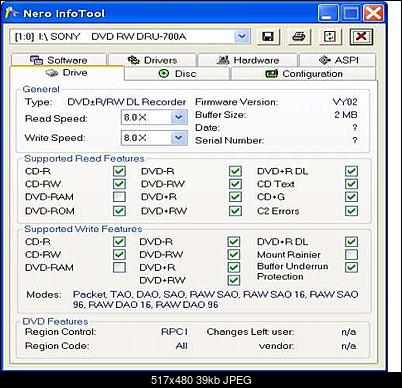The image size is (402, 388).
Task: Toggle DVD+R write feature checkbox
Action: coord(234,267)
